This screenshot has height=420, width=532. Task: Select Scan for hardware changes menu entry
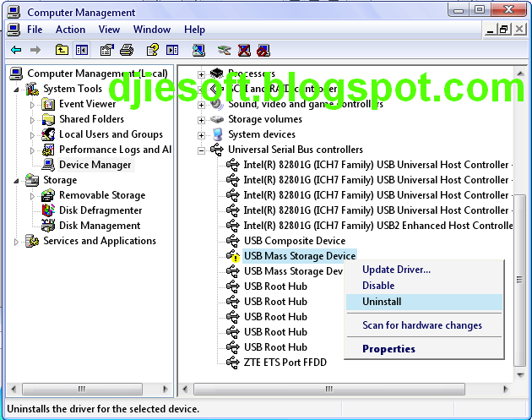tap(424, 325)
